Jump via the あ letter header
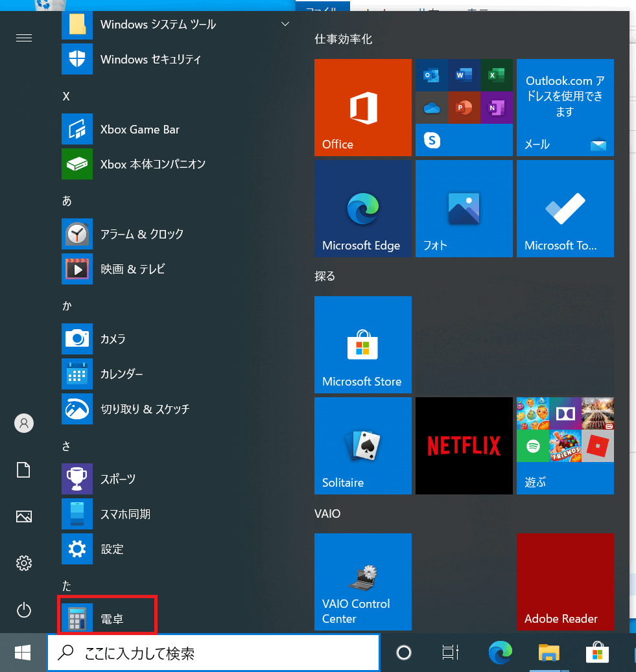 (x=67, y=201)
